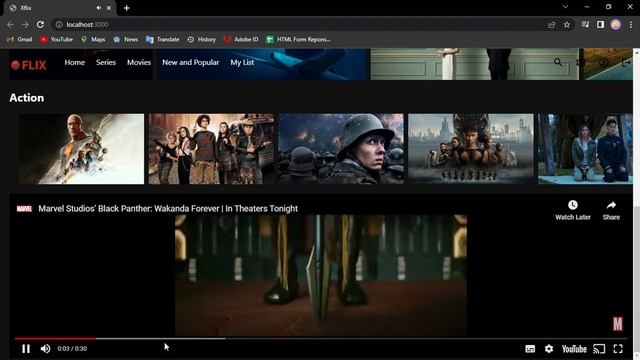Click the FLIX logo in the navbar
Screen dimensions: 640x360
29,65
